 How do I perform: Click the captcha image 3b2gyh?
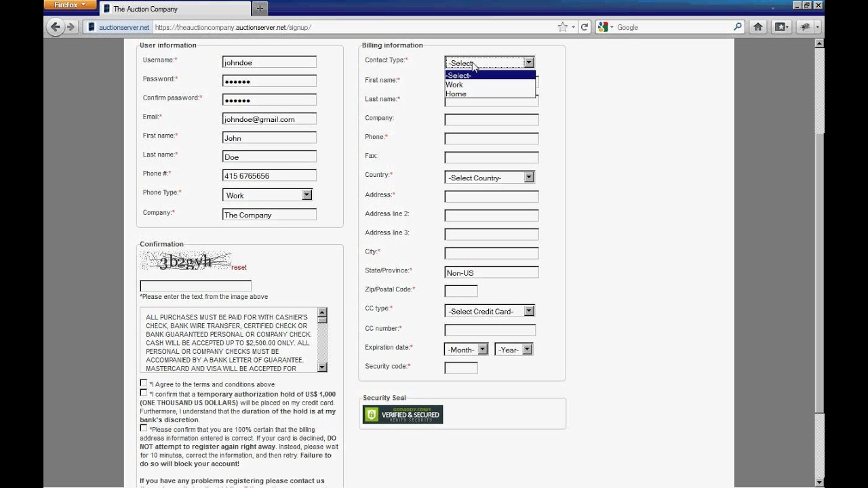click(185, 261)
